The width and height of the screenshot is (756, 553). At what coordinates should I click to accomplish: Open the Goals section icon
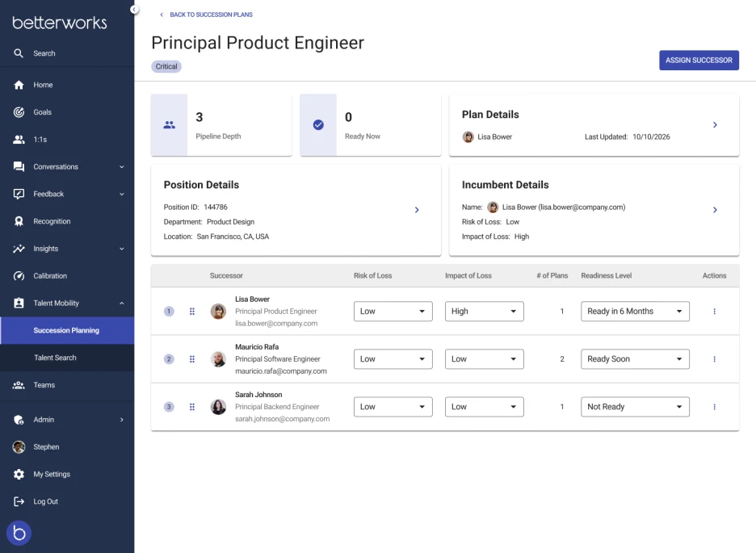(x=18, y=112)
